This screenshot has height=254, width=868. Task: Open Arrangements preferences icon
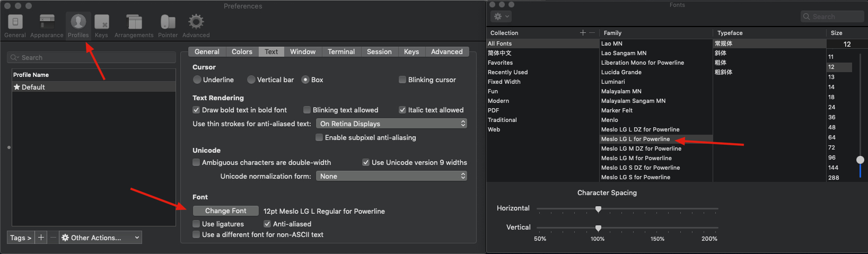click(x=134, y=26)
